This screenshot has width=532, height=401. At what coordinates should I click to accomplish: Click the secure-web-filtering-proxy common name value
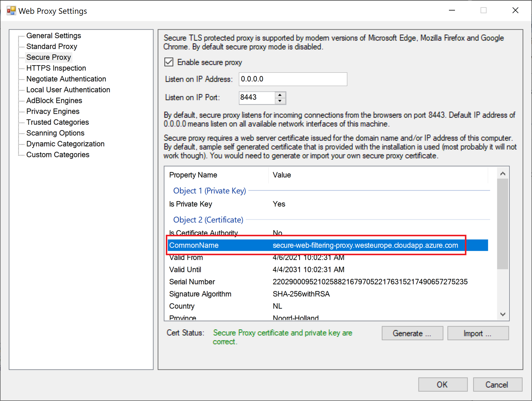click(365, 245)
